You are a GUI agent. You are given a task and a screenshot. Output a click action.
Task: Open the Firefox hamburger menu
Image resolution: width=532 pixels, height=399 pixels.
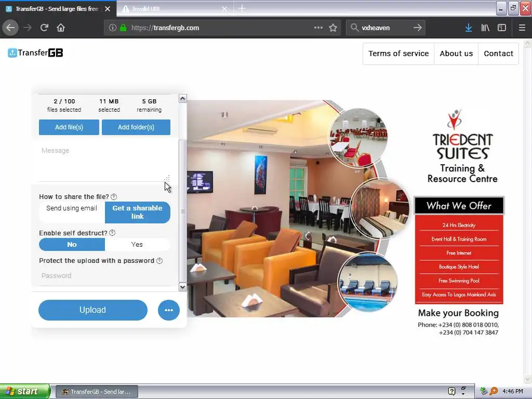pyautogui.click(x=522, y=28)
